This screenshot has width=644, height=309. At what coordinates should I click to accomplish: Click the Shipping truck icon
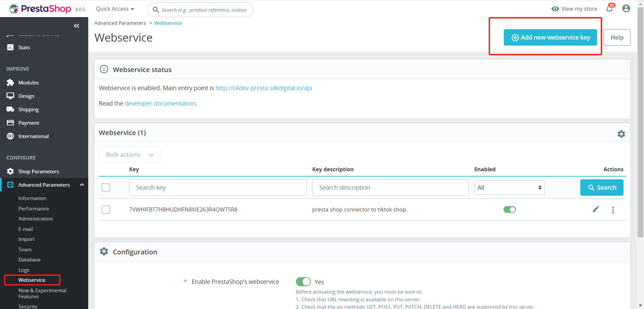(x=10, y=109)
